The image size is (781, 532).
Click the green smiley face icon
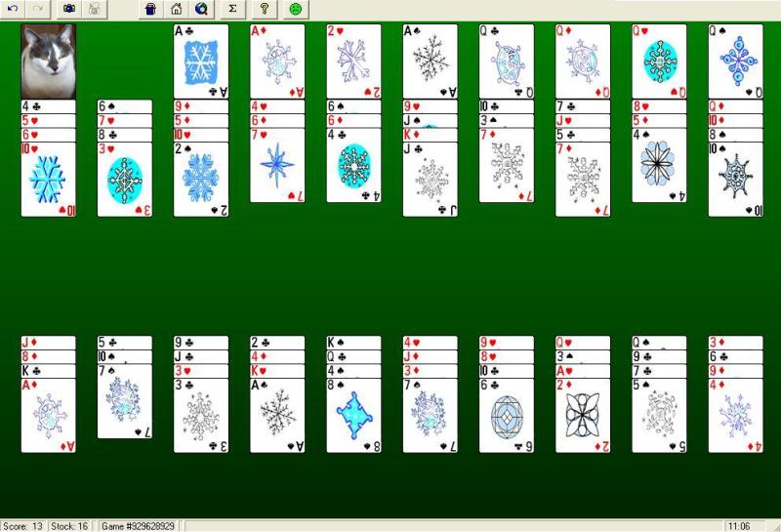[x=295, y=9]
